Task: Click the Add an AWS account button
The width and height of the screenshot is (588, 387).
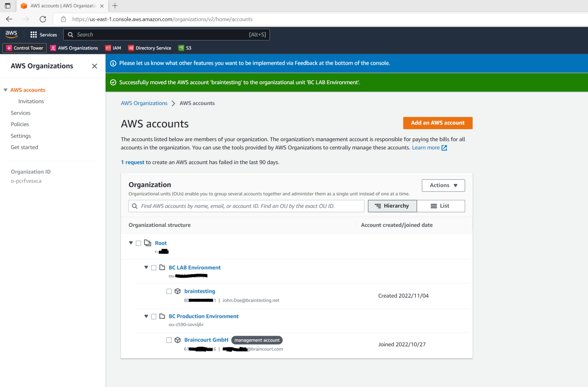Action: click(x=438, y=123)
